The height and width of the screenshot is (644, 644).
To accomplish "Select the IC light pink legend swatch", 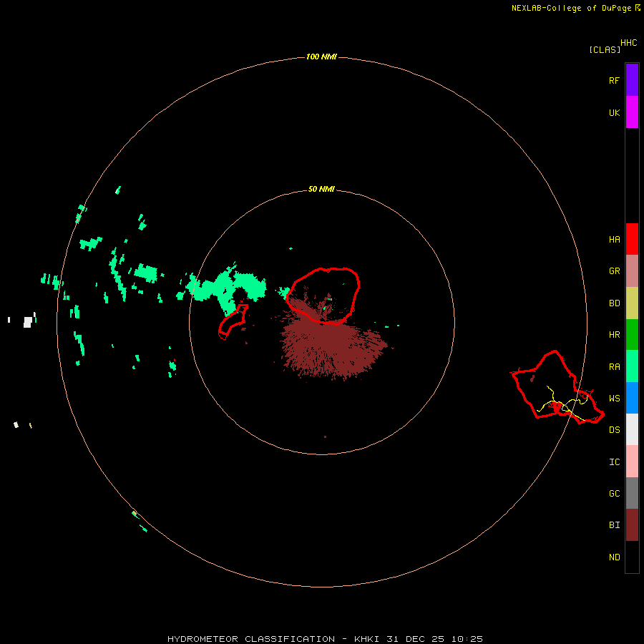I will click(x=632, y=462).
